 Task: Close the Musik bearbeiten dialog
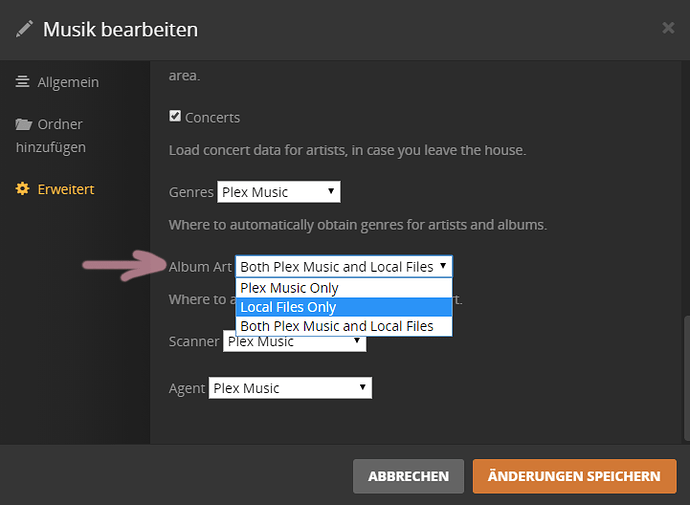(668, 28)
